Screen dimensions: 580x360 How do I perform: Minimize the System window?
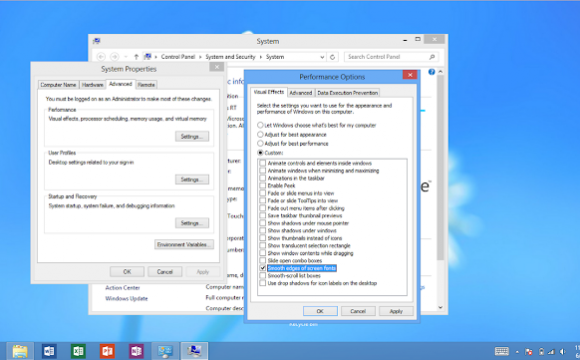point(405,39)
